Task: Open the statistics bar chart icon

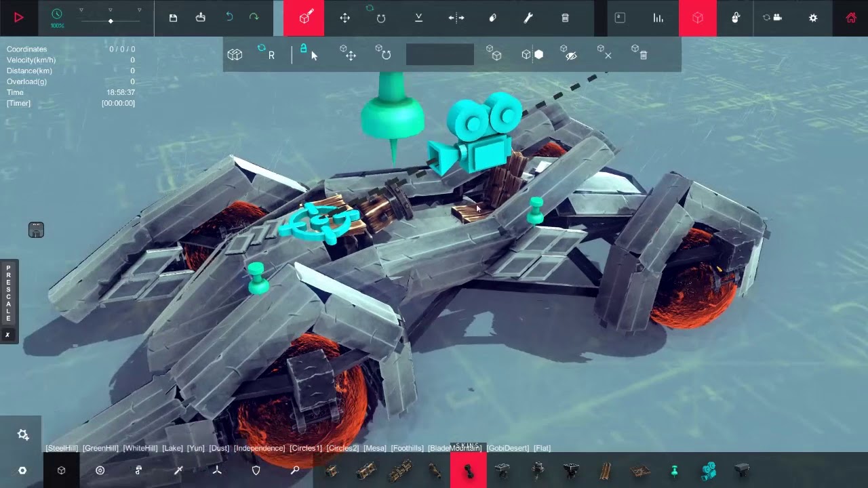Action: tap(658, 18)
